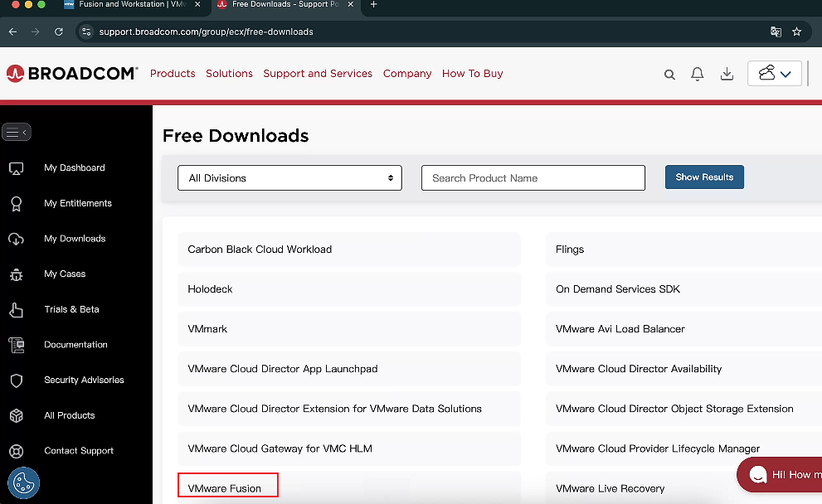This screenshot has height=504, width=822.
Task: Expand VMware Cloud Director Availability
Action: tap(684, 369)
